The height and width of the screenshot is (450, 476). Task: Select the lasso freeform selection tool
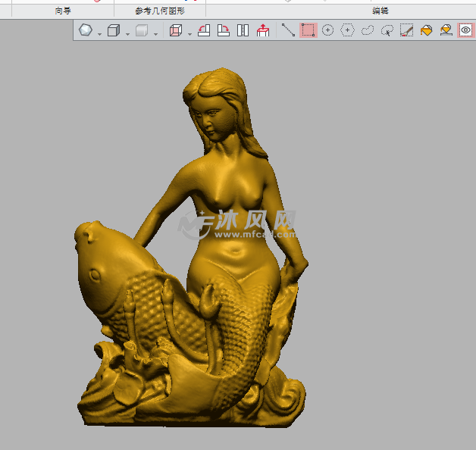(x=368, y=30)
